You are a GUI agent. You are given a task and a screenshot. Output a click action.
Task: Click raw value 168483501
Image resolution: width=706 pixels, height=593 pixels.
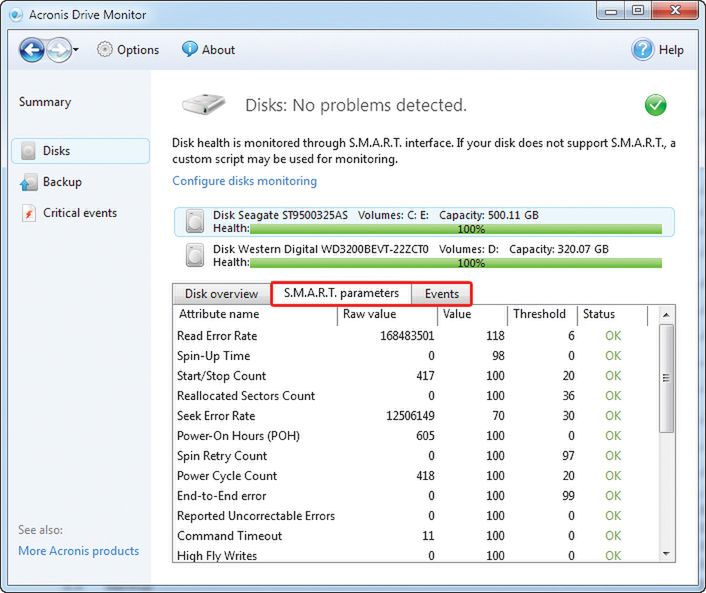point(407,336)
